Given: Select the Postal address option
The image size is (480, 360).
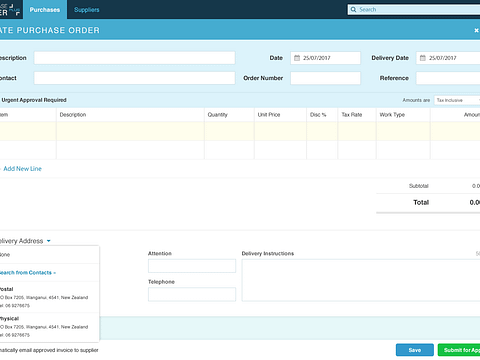Looking at the screenshot, I should [x=49, y=297].
